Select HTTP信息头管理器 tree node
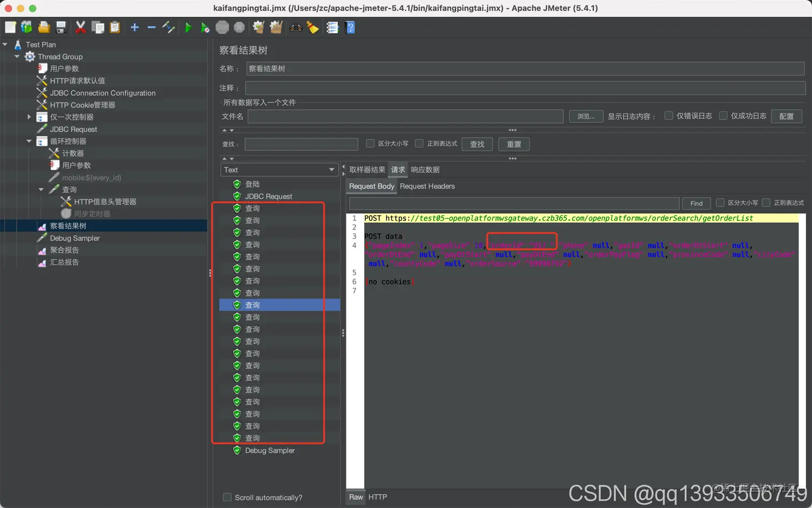Screen dimensions: 812x508 tap(105, 202)
